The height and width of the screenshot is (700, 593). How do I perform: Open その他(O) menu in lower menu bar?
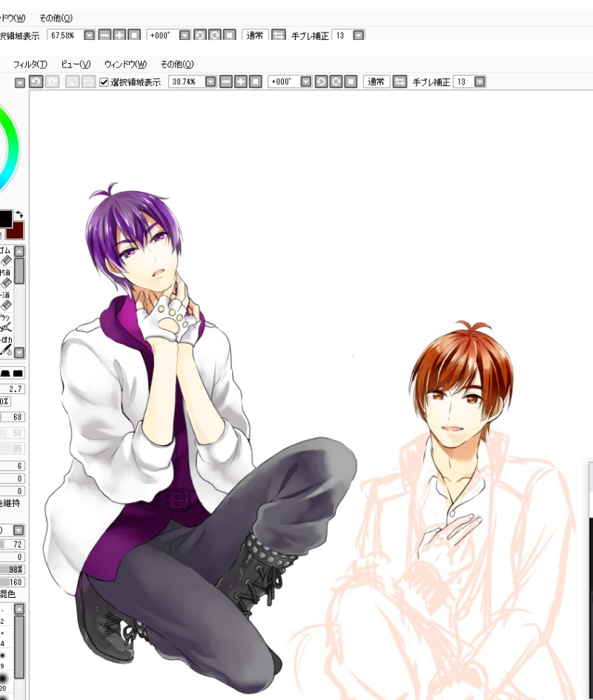[177, 64]
